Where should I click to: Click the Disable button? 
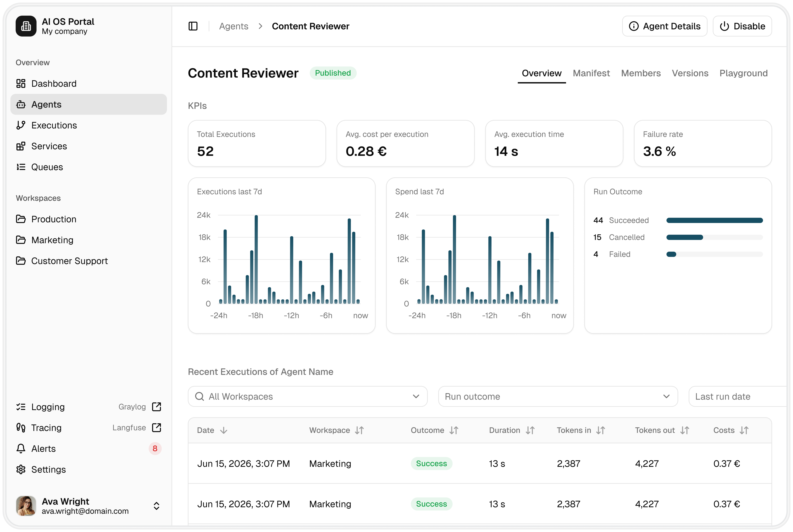click(742, 26)
